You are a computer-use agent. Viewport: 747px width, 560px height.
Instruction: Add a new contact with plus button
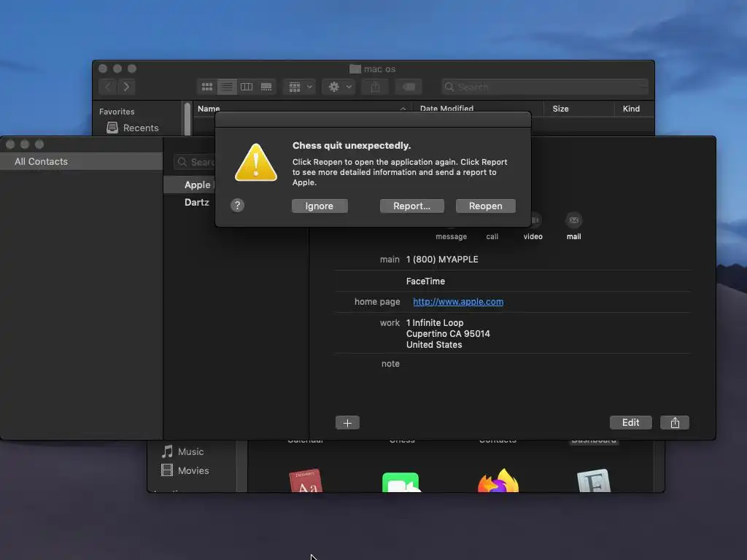tap(347, 423)
